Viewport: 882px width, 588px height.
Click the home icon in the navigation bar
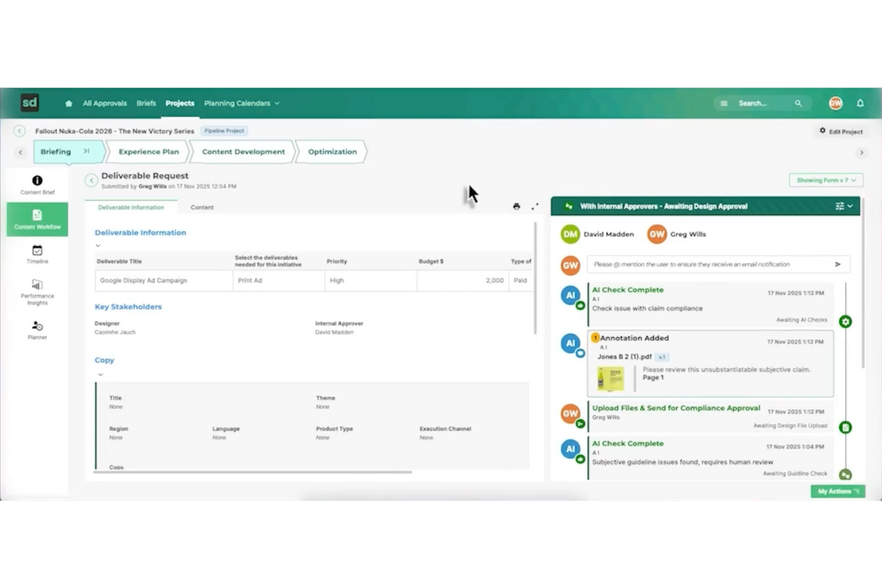[x=68, y=103]
